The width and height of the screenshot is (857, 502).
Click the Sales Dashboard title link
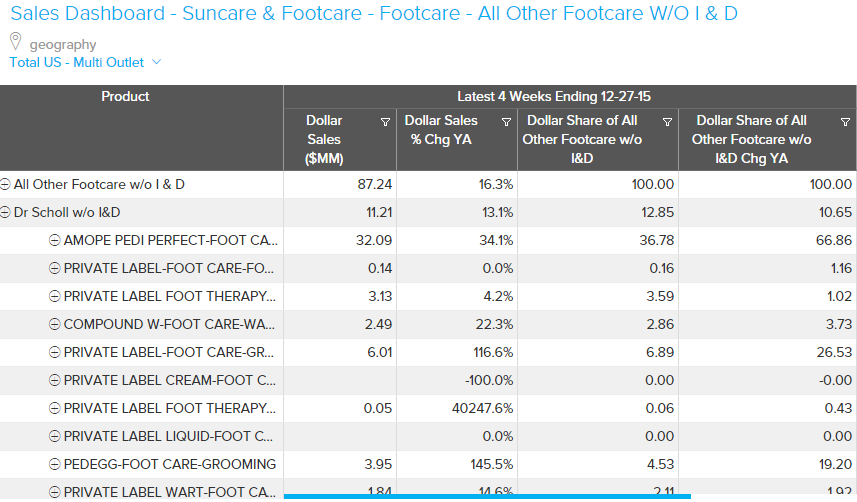[x=374, y=14]
